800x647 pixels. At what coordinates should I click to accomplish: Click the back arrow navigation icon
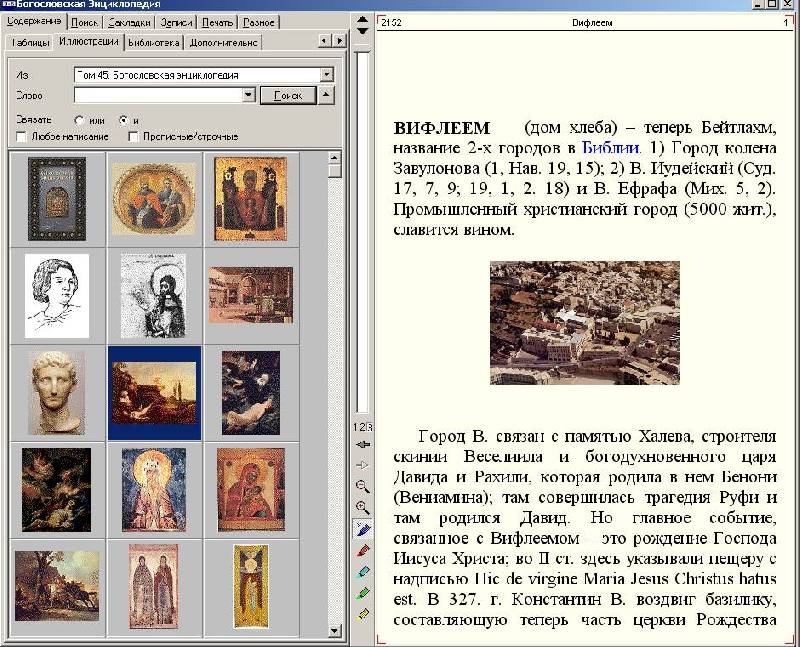[362, 444]
